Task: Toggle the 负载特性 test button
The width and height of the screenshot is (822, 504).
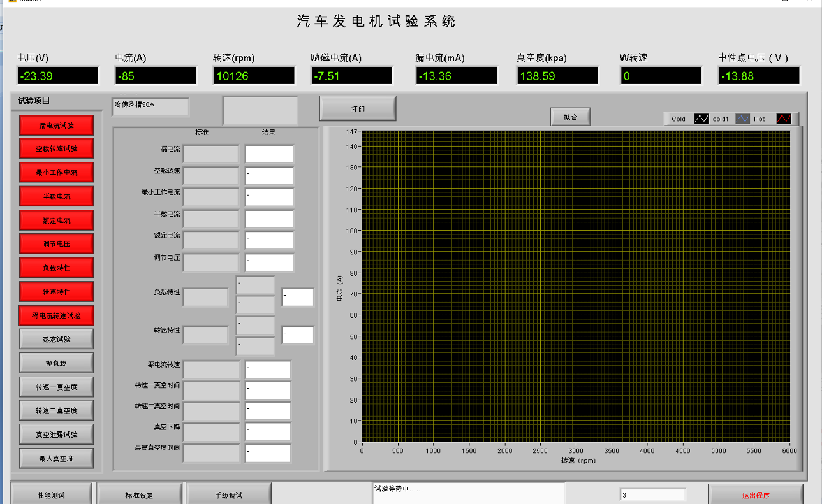Action: tap(56, 268)
